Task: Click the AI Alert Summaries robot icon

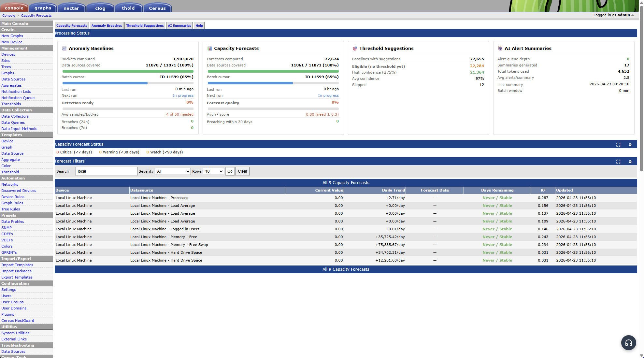Action: pos(500,48)
